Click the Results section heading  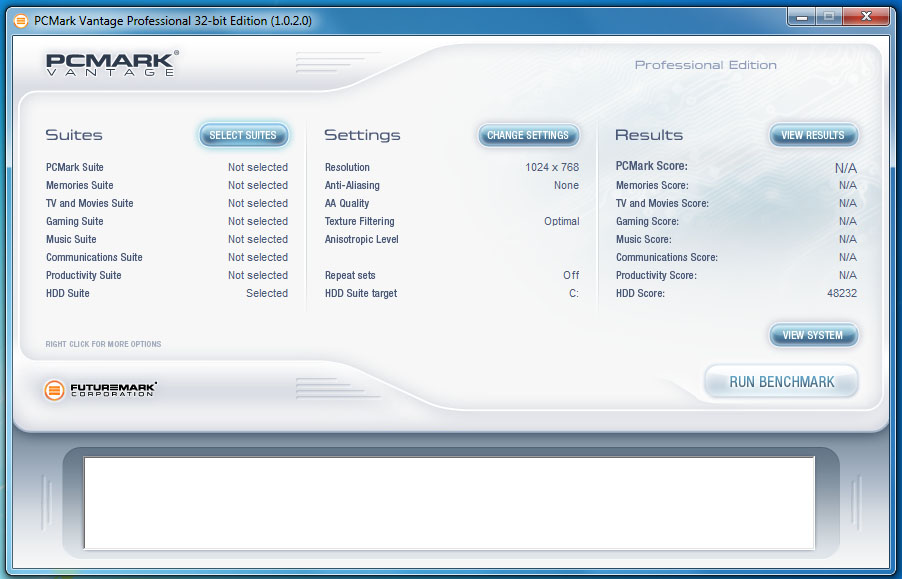(x=649, y=135)
